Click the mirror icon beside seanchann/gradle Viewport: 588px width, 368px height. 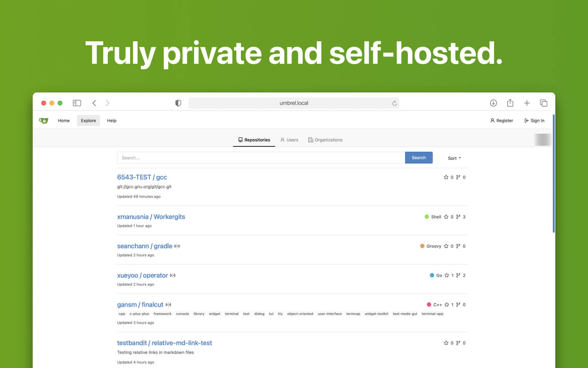[x=177, y=246]
